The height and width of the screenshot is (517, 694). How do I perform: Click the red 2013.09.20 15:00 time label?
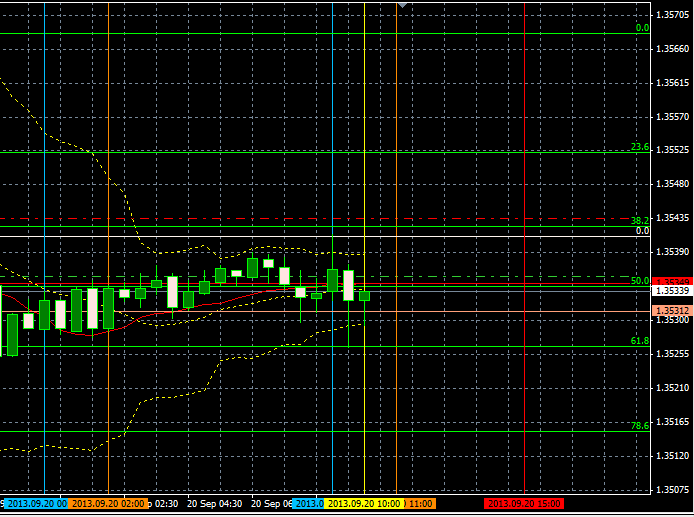pos(522,504)
